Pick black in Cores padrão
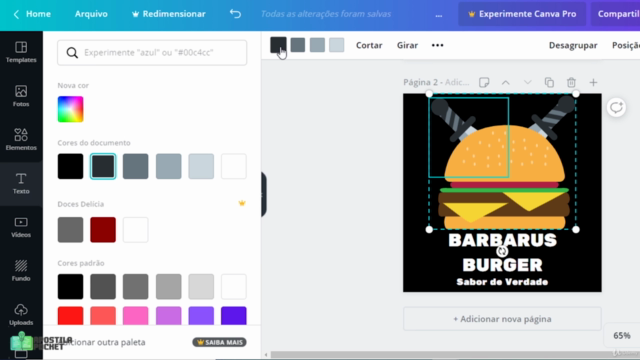Viewport: 640px width, 360px height. [x=70, y=287]
